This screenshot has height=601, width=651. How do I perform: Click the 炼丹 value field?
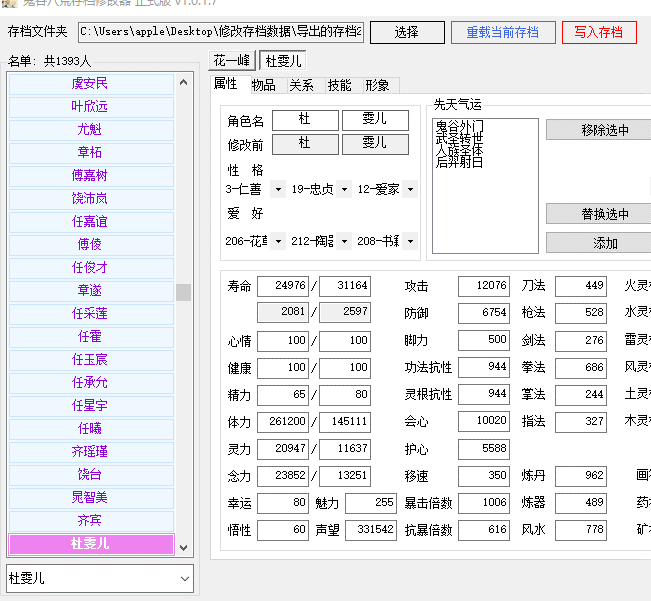581,476
